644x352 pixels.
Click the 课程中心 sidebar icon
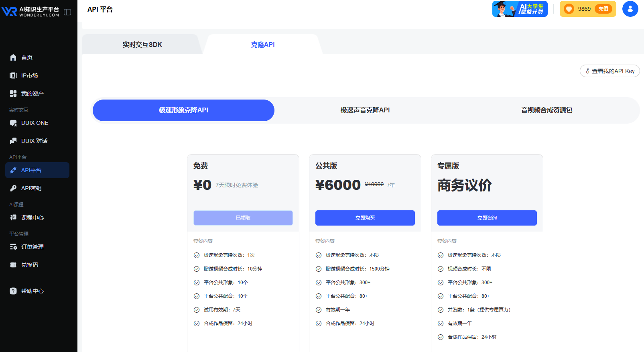(13, 218)
